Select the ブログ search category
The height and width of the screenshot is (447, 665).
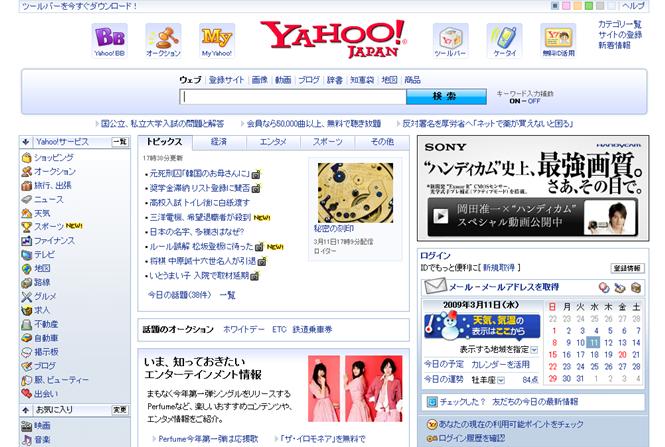309,80
